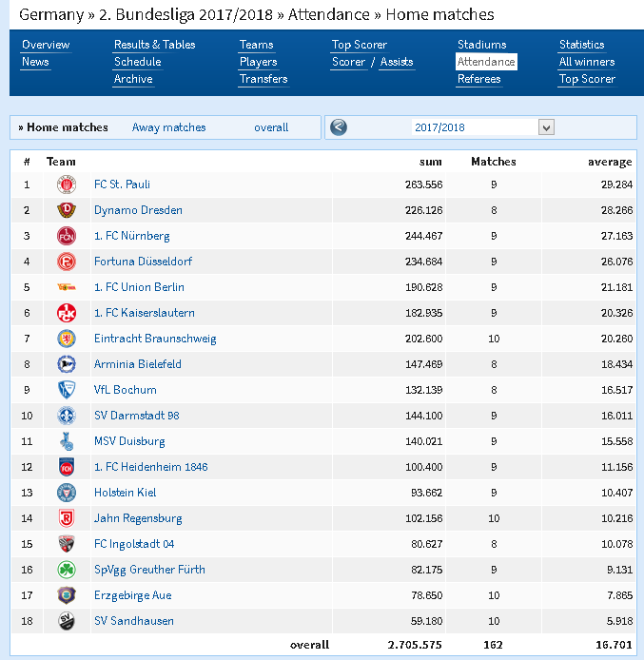Open the Arminia Bielefeld team link

pos(138,364)
